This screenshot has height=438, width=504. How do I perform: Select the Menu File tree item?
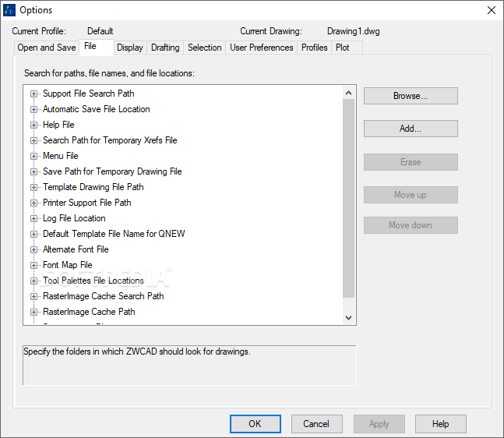61,156
